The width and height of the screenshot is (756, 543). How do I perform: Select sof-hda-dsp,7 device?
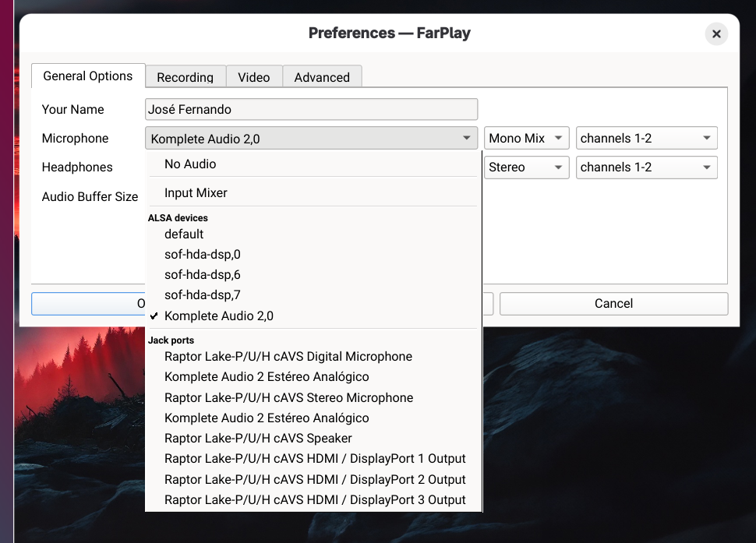[203, 294]
